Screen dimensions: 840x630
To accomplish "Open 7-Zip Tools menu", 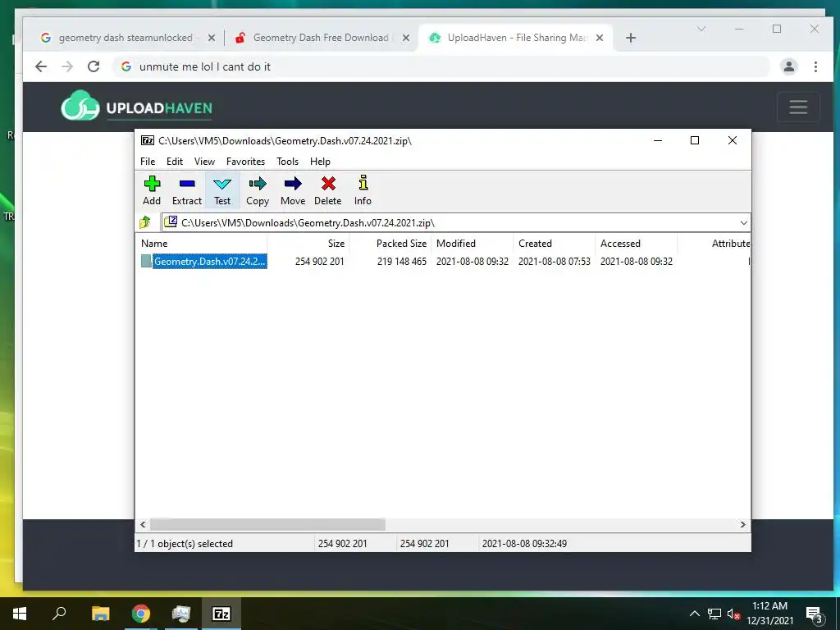I will pos(287,162).
